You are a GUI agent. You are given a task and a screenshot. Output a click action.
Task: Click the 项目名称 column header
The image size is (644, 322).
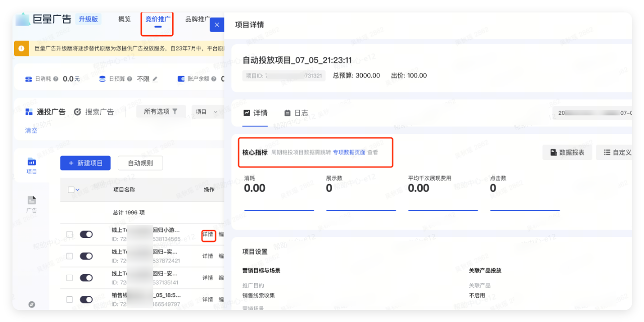point(124,190)
